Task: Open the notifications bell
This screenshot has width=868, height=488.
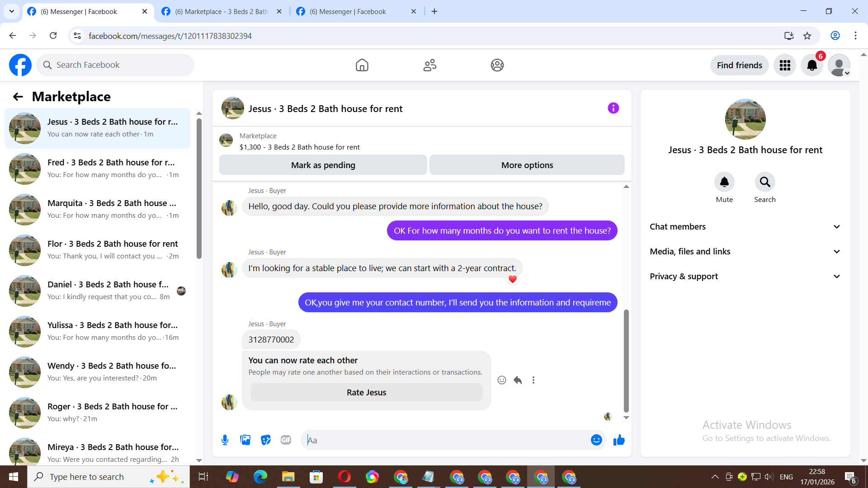Action: (812, 65)
